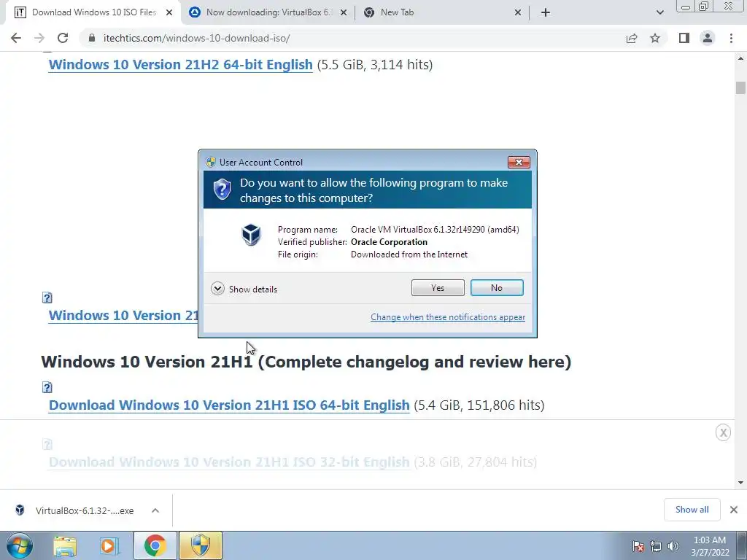This screenshot has height=560, width=747.
Task: Close the New Tab tab
Action: [518, 13]
